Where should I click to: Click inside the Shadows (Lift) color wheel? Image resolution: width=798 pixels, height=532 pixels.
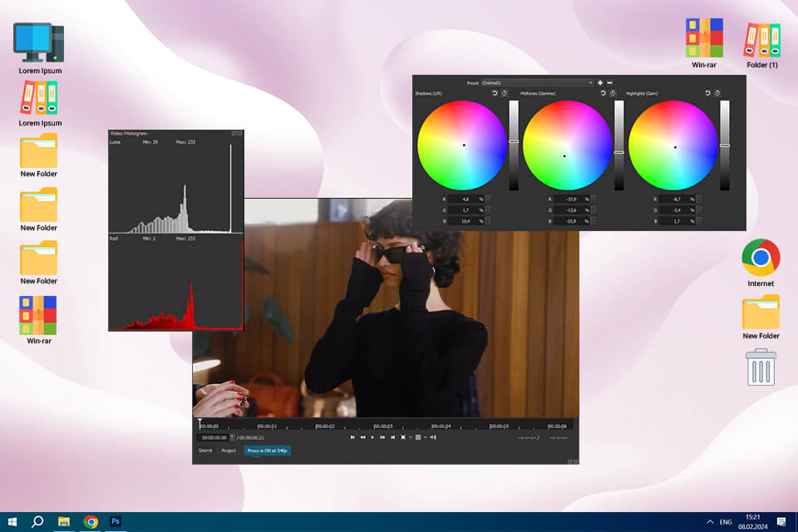coord(462,145)
